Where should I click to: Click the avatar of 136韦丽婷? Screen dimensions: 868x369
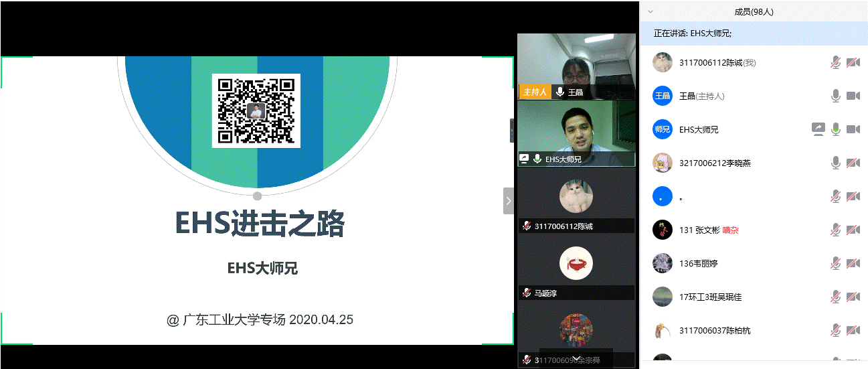coord(662,263)
